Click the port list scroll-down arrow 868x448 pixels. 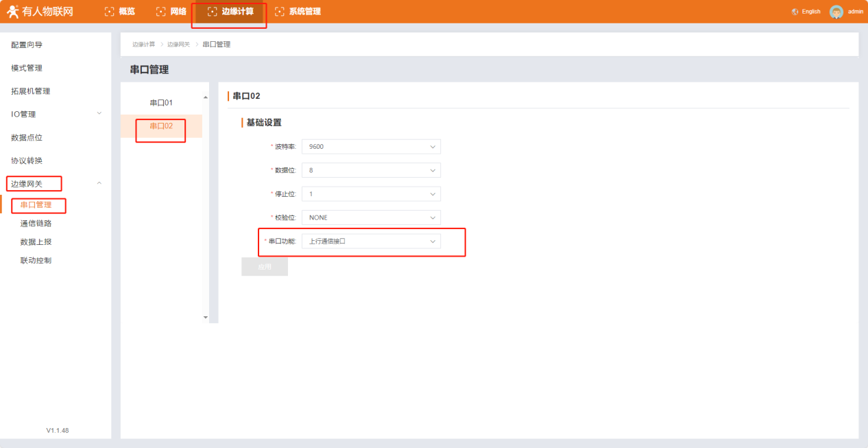pyautogui.click(x=206, y=317)
